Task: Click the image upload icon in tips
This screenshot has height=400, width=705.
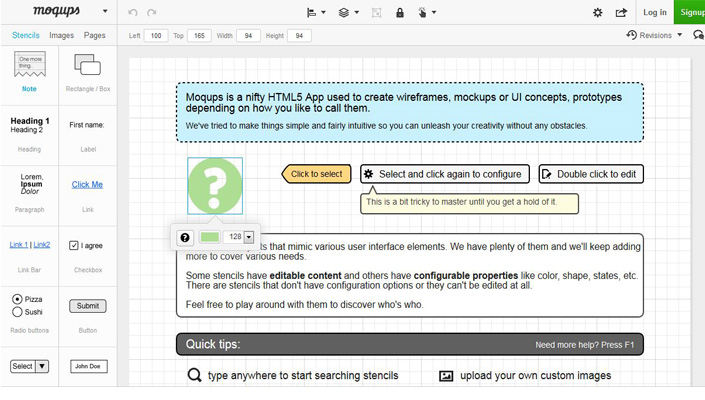Action: 446,376
